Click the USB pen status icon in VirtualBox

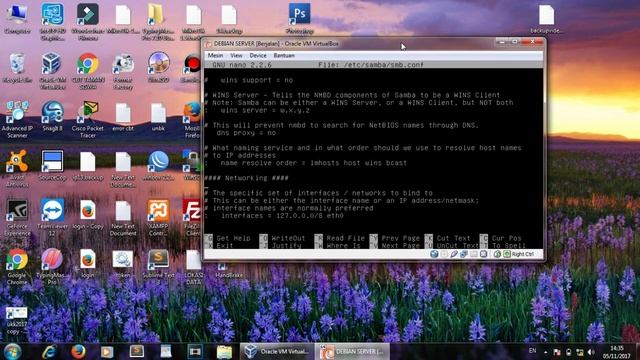(454, 254)
